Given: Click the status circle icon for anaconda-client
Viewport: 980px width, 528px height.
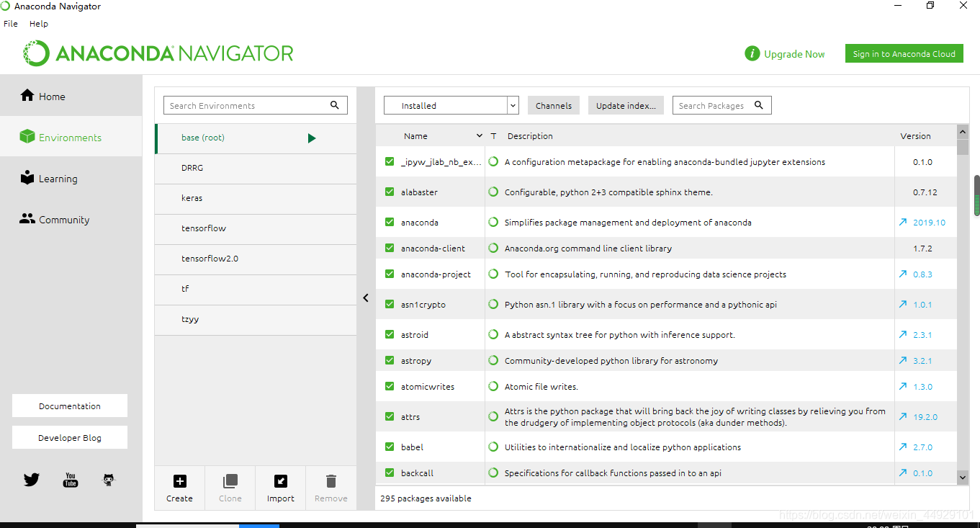Looking at the screenshot, I should tap(493, 249).
